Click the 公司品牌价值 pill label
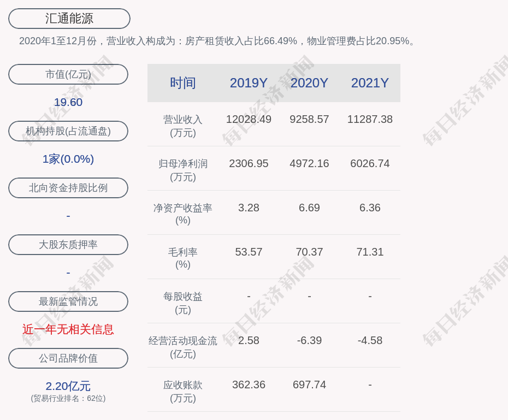The width and height of the screenshot is (508, 420). point(68,358)
